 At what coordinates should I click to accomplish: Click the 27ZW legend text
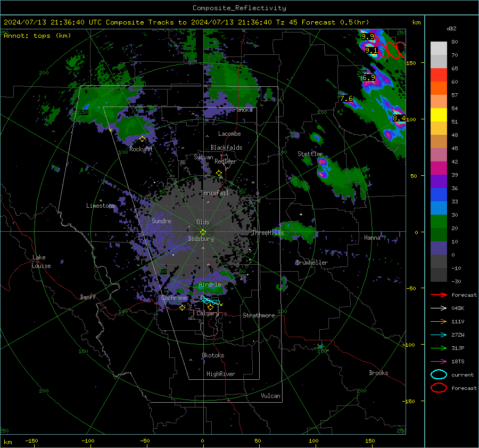[x=458, y=335]
